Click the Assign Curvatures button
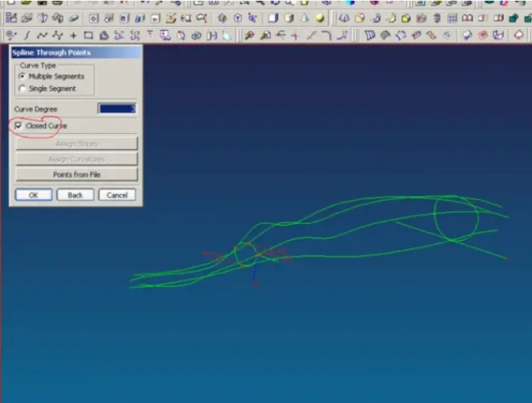Viewport: 532px width, 403px height. [x=77, y=159]
